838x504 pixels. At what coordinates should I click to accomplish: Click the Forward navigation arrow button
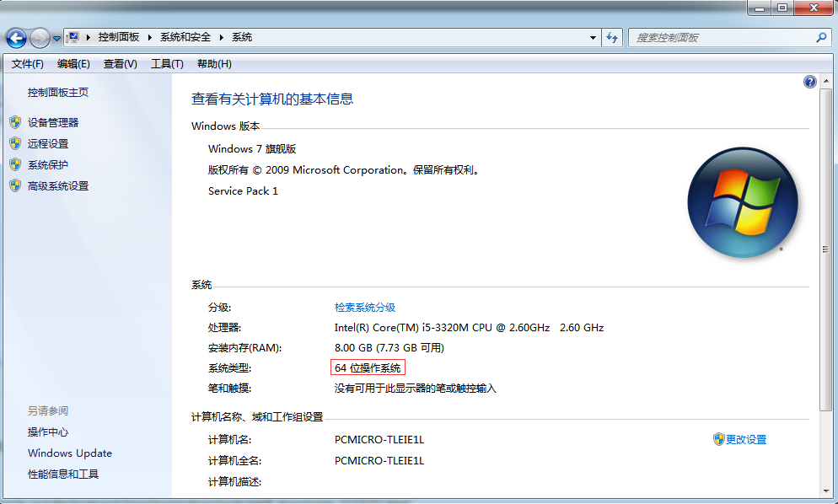coord(40,38)
